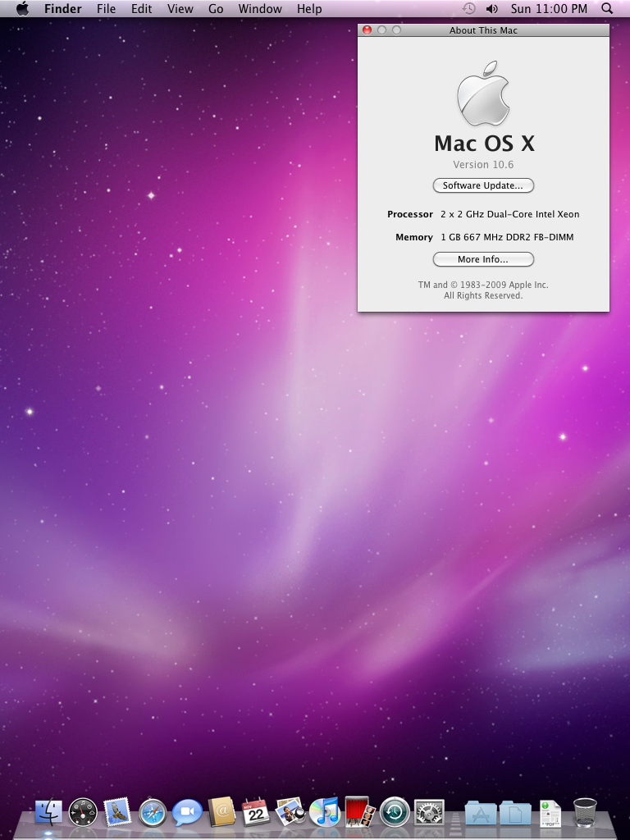Click the Memory value text

click(507, 237)
